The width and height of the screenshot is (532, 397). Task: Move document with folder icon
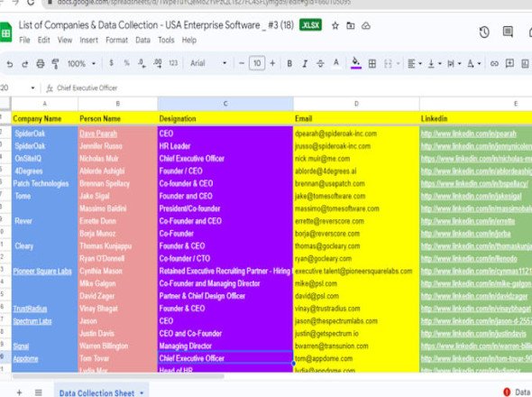coord(351,25)
